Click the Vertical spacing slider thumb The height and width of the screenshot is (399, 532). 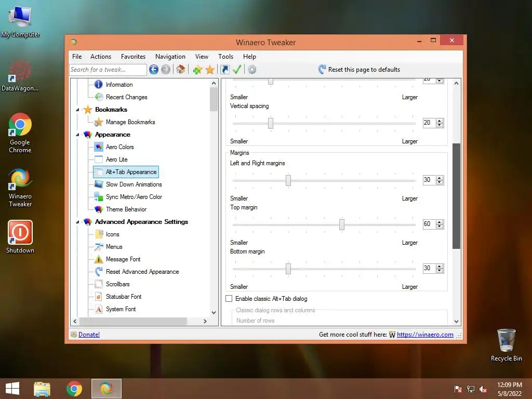click(270, 123)
